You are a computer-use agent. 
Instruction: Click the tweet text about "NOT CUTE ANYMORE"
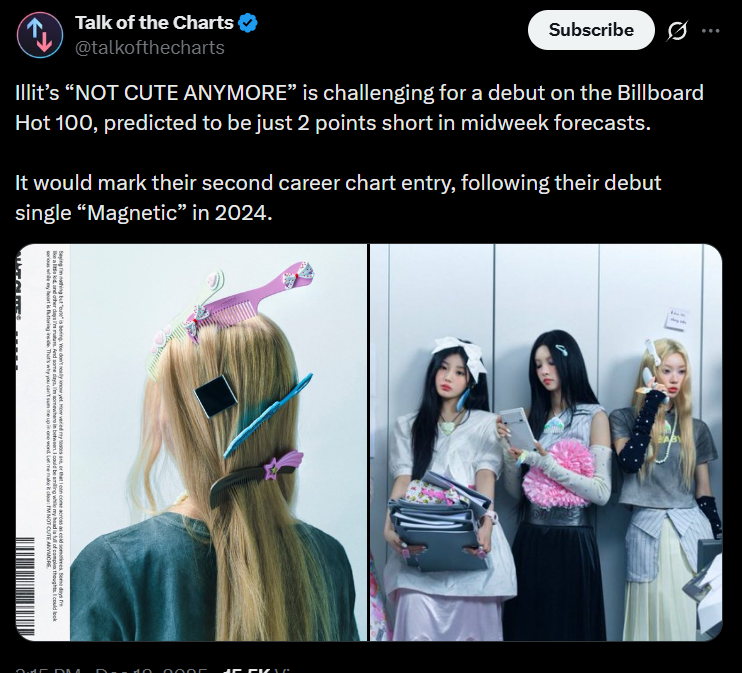click(359, 108)
